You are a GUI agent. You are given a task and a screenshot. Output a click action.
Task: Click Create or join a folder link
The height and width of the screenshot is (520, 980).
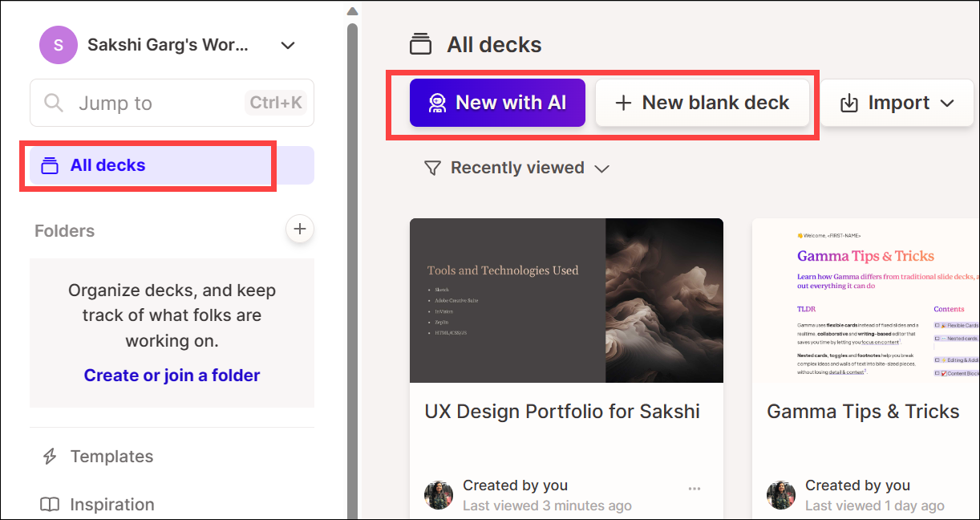pyautogui.click(x=172, y=376)
